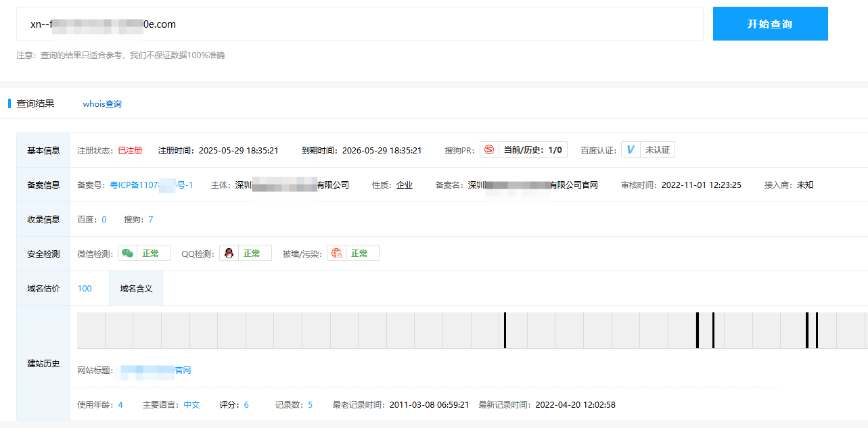Open the 域名含义 tab
The height and width of the screenshot is (428, 868).
click(x=136, y=289)
